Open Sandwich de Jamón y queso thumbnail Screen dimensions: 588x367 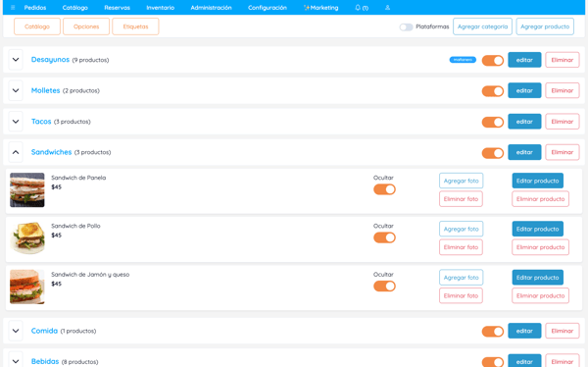[x=27, y=287]
